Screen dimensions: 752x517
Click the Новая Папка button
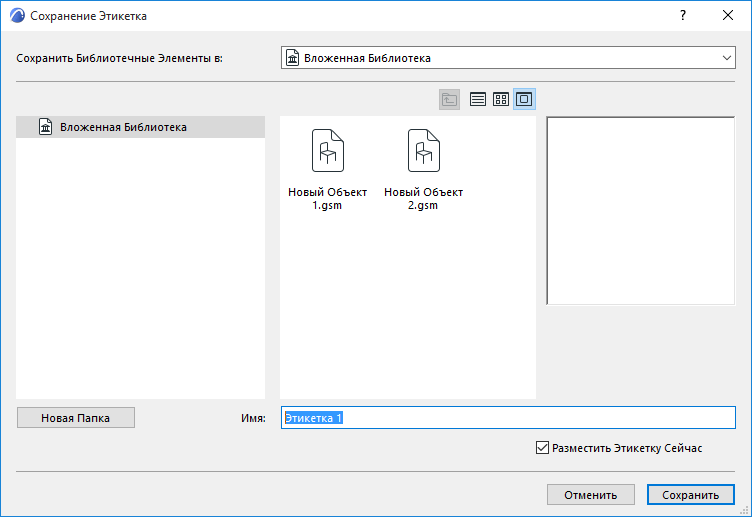[x=76, y=418]
